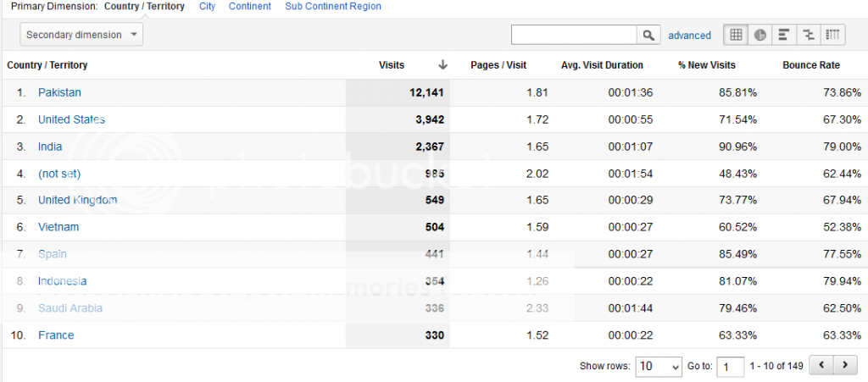Click the 12,141 visits value
868x382 pixels.
tap(427, 92)
